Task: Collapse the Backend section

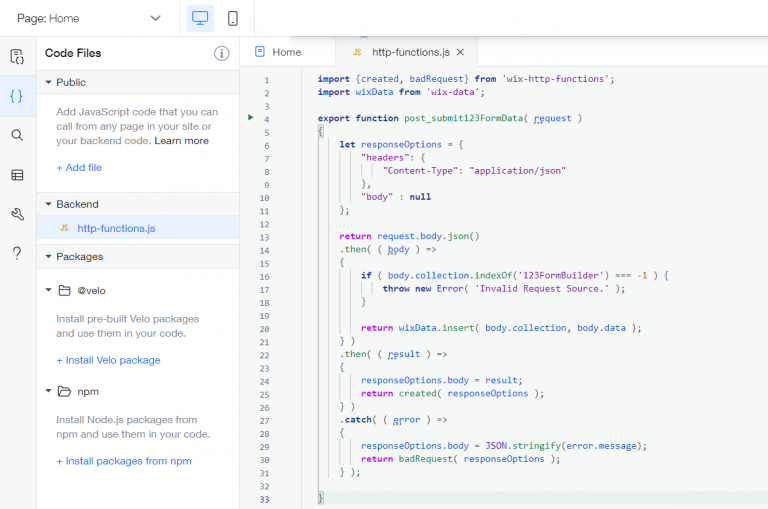Action: (48, 204)
